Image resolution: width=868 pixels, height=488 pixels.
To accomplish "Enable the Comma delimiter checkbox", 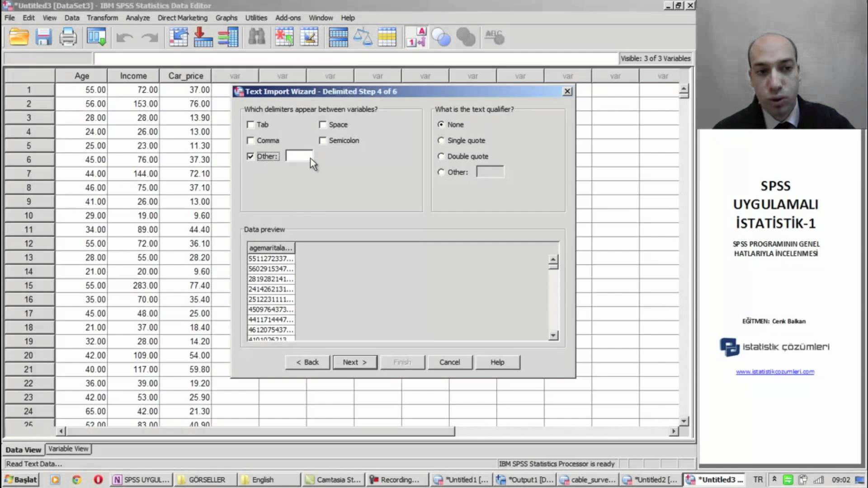I will pyautogui.click(x=250, y=141).
